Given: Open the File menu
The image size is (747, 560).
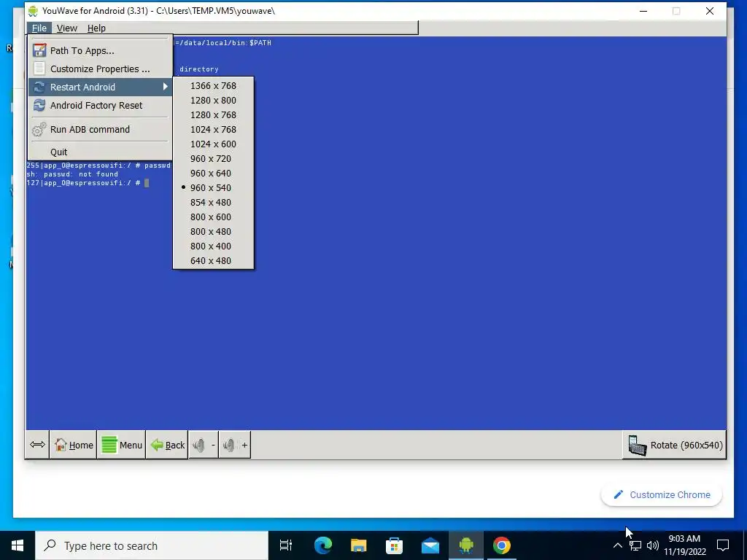Looking at the screenshot, I should 39,28.
